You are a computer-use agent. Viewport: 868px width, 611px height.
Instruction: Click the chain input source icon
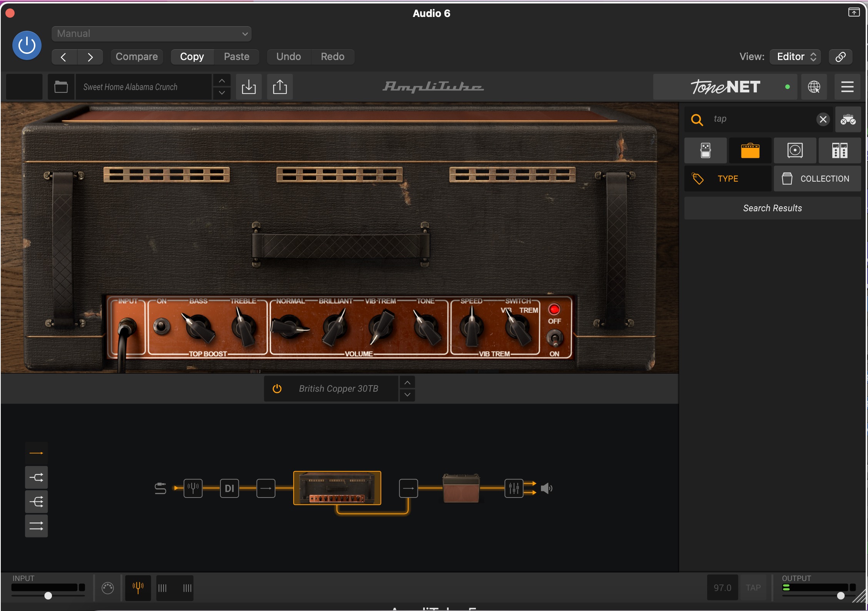pos(160,488)
